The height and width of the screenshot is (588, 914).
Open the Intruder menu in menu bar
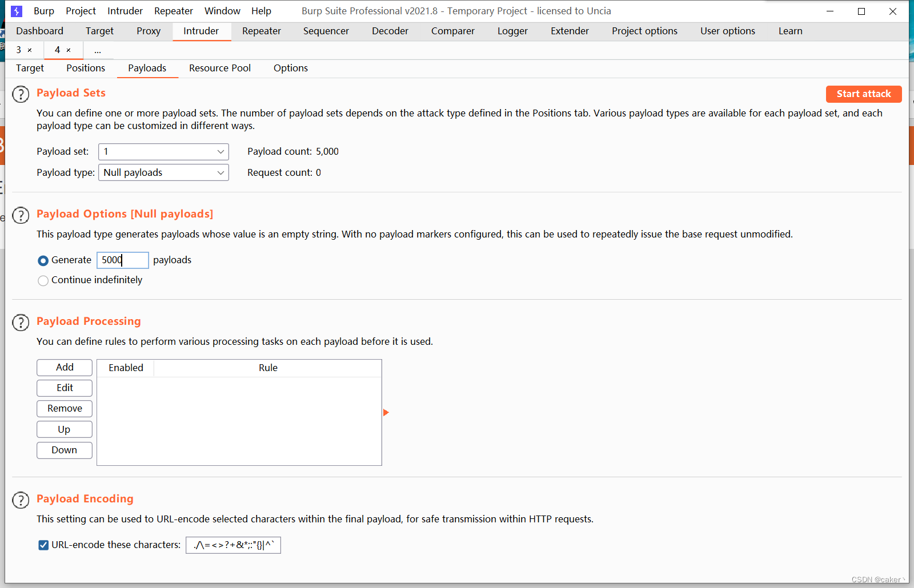(125, 11)
